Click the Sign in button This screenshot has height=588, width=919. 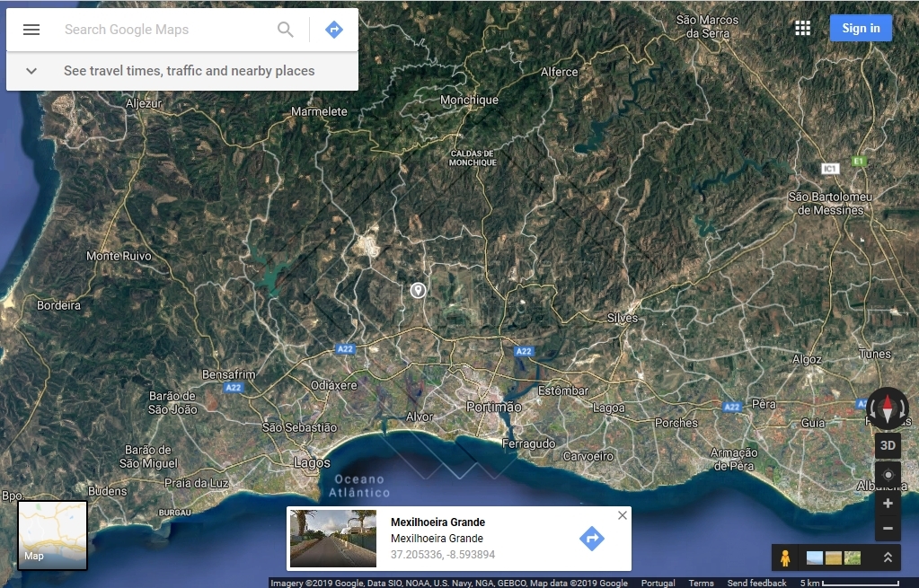coord(860,28)
